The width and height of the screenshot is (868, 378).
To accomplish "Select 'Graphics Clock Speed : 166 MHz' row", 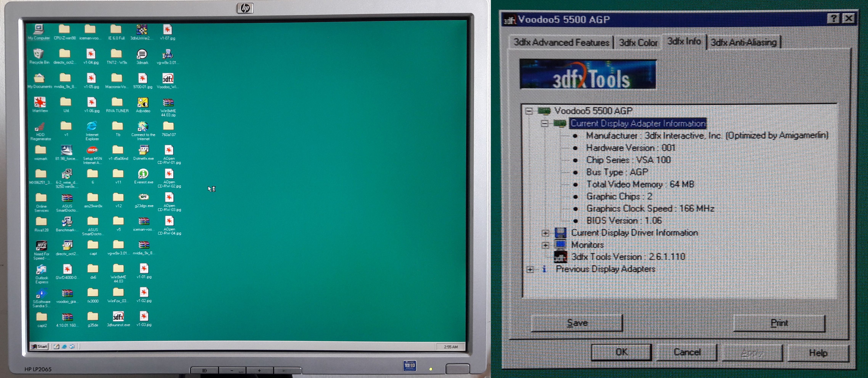I will pos(650,208).
